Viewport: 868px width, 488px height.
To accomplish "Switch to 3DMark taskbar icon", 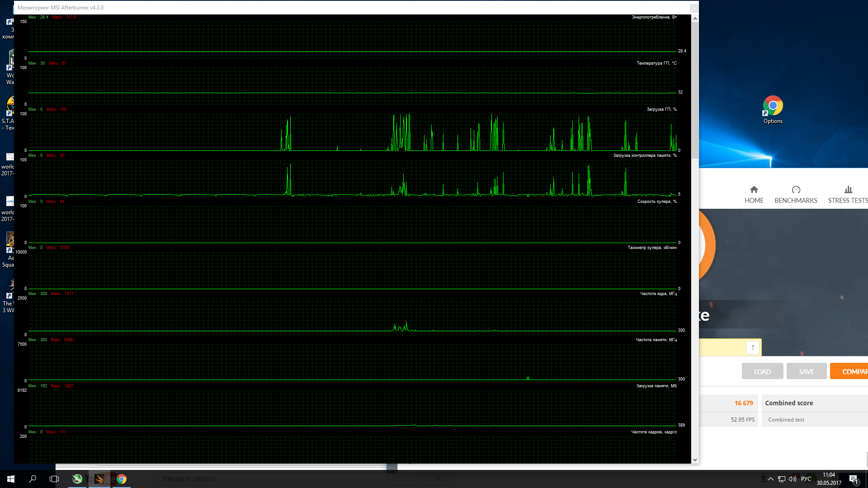I will 99,479.
